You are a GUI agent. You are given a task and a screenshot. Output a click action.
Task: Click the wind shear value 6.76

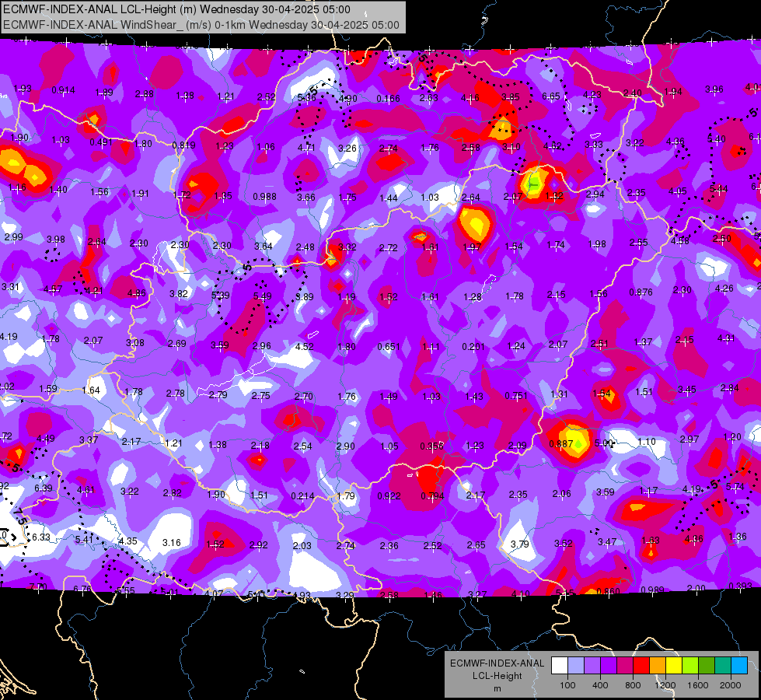tap(82, 590)
